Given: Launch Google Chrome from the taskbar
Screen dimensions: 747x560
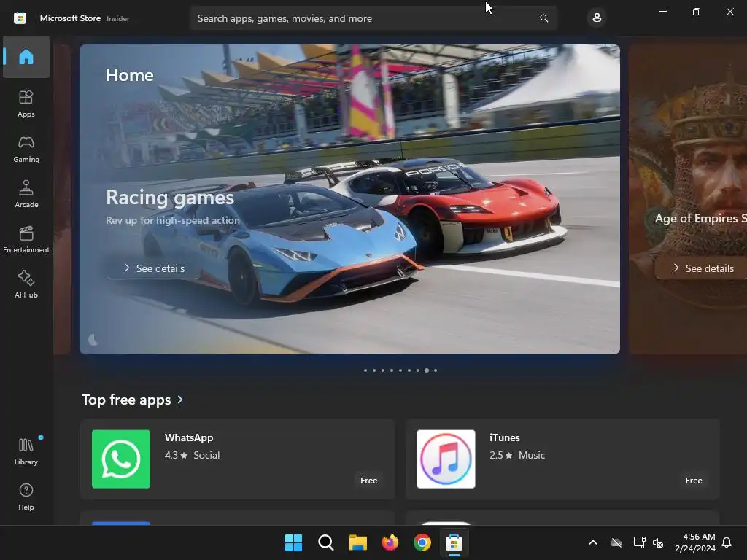Looking at the screenshot, I should [x=422, y=542].
